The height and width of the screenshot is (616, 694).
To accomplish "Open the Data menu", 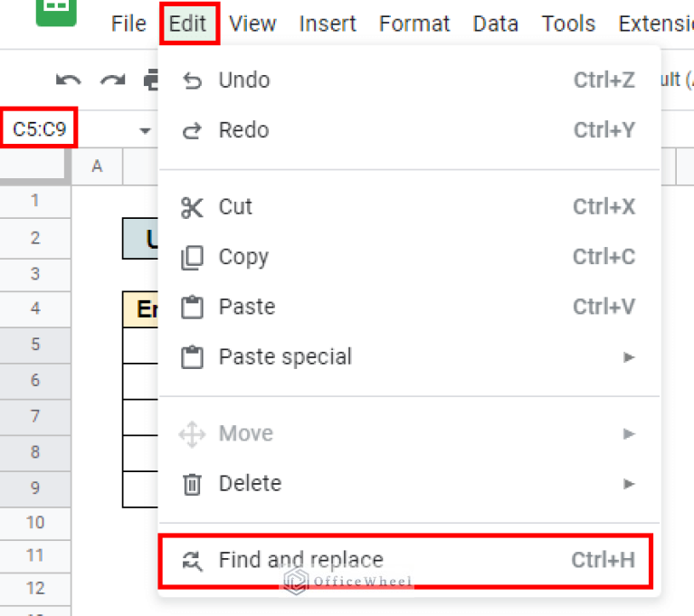I will coord(495,24).
